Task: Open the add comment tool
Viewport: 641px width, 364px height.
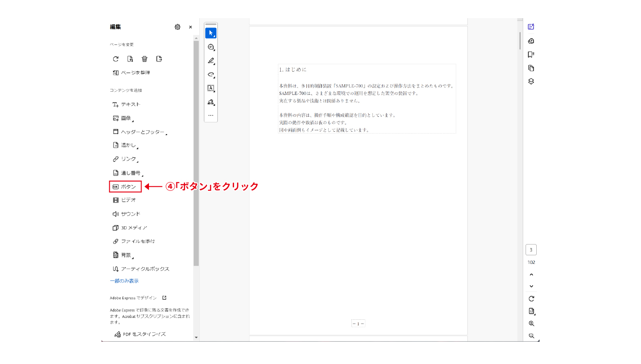Action: (x=210, y=47)
